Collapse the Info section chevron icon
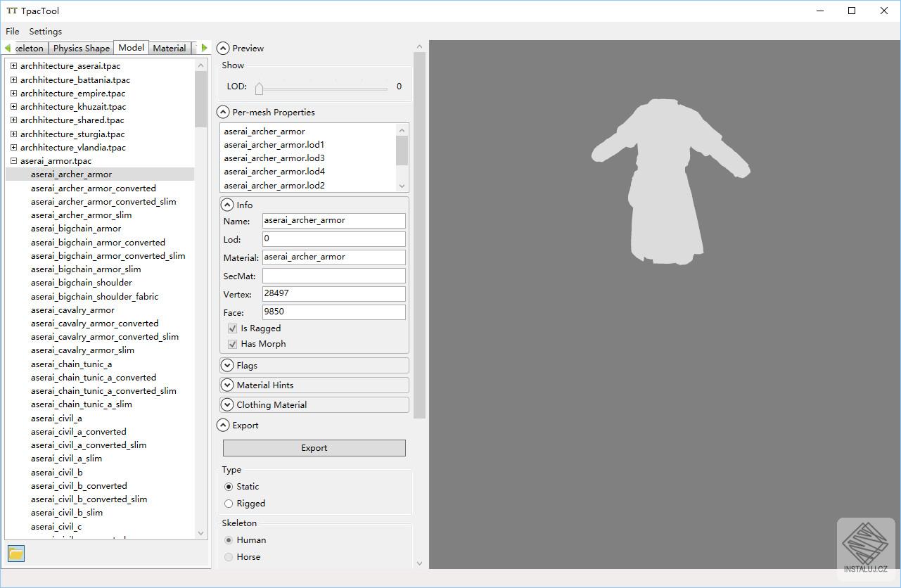The height and width of the screenshot is (588, 901). (x=227, y=205)
